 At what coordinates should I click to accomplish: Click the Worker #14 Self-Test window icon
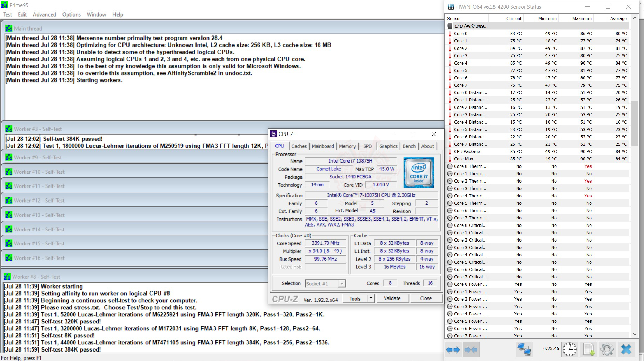pos(9,229)
